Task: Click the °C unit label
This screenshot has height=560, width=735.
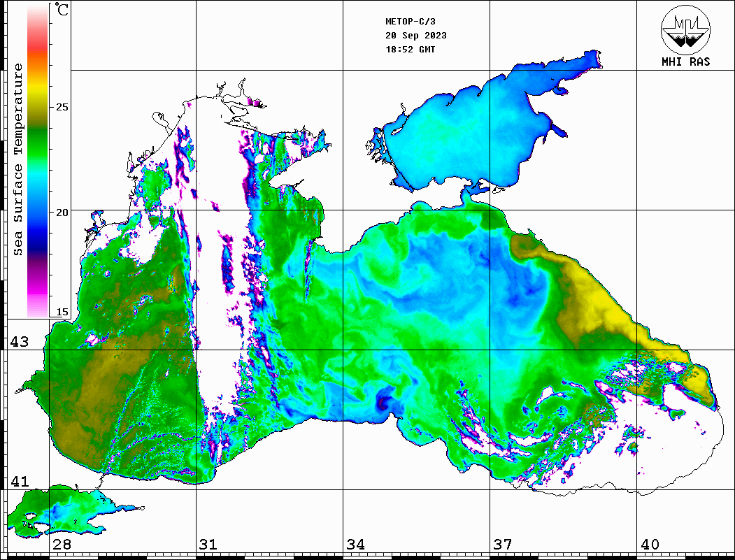Action: pos(62,11)
